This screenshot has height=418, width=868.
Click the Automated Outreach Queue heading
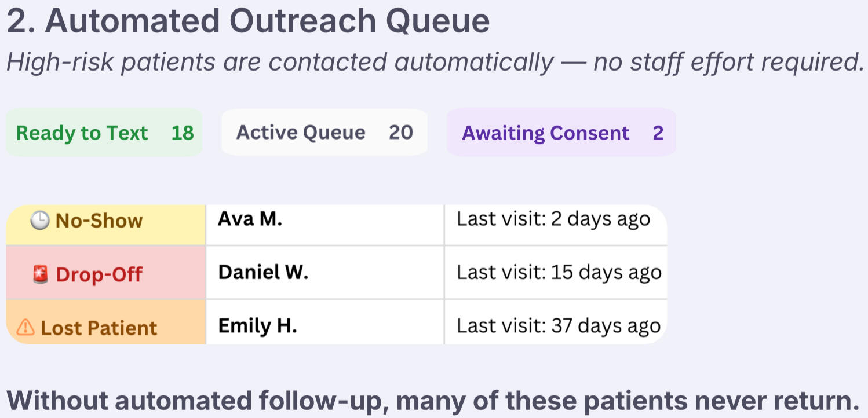(248, 21)
